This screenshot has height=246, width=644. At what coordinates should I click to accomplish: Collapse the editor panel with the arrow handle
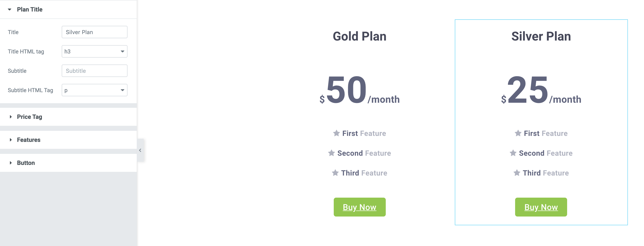(x=140, y=150)
